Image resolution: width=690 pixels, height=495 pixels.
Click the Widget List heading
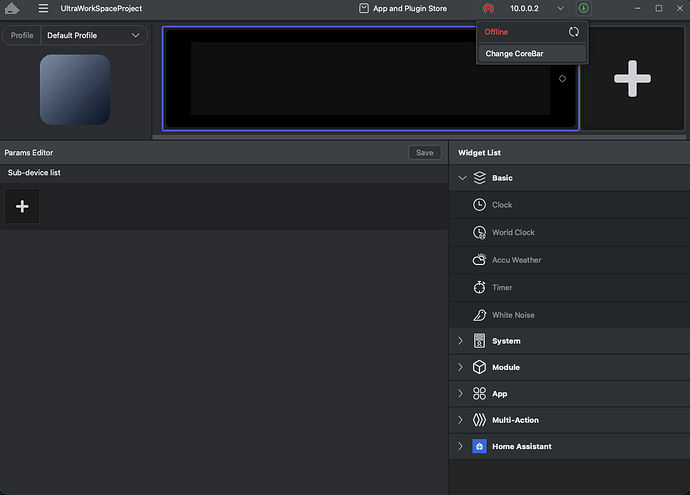479,153
